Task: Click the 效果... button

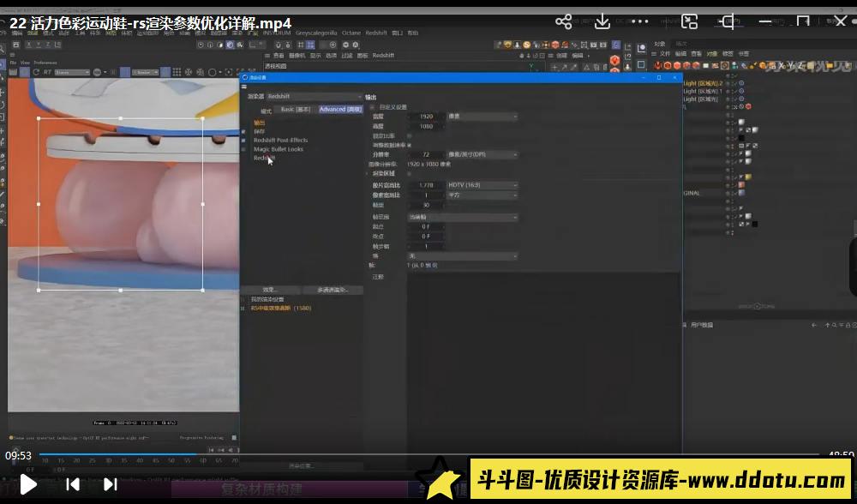Action: click(x=271, y=290)
